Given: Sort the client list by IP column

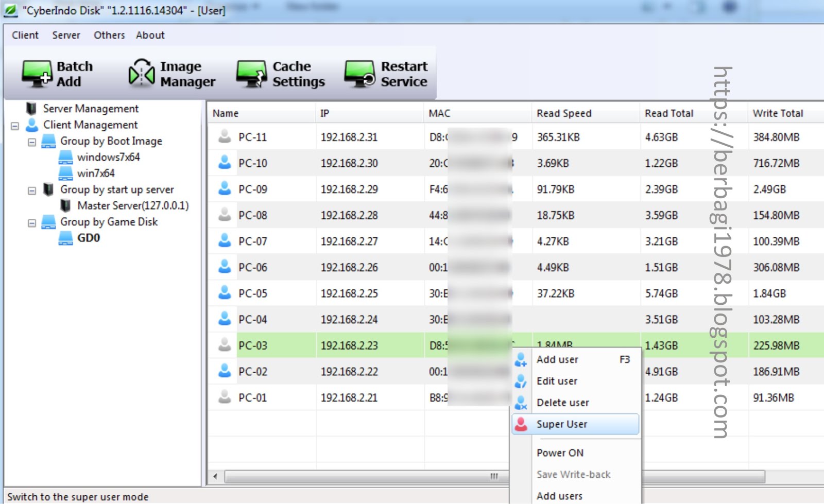Looking at the screenshot, I should pos(370,113).
